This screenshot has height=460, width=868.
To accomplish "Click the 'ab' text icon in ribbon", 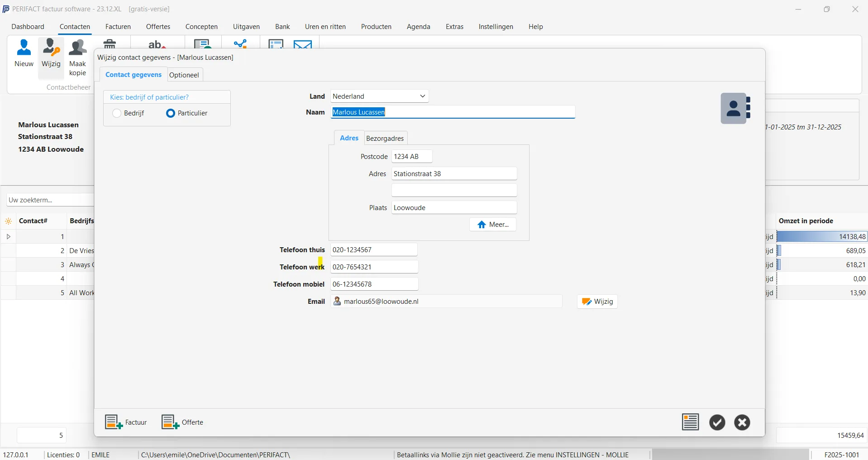I will tap(157, 44).
